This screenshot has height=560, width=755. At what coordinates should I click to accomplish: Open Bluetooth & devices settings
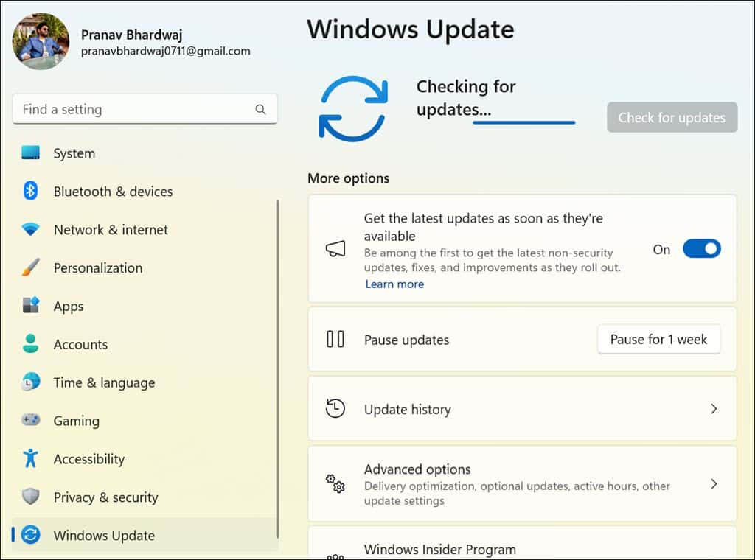point(145,191)
